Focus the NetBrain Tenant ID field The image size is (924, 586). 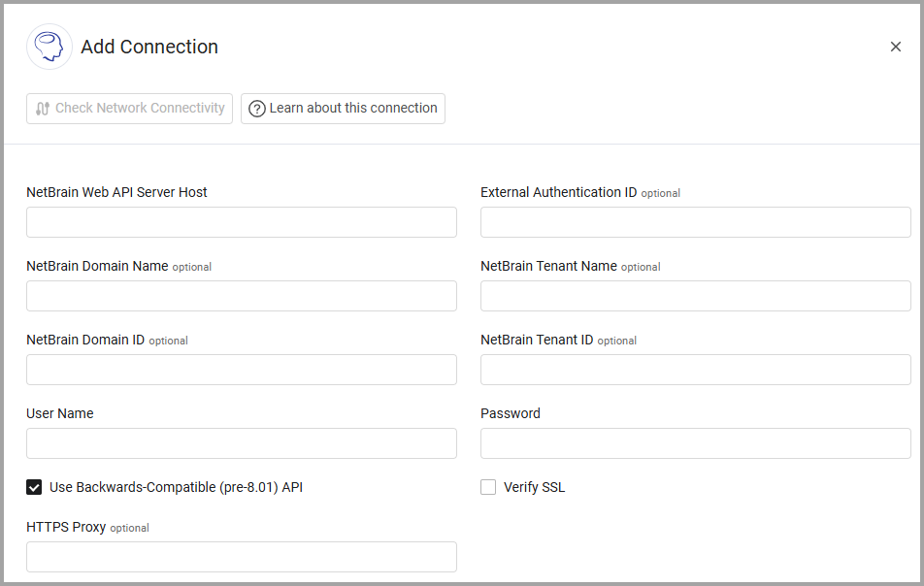[x=695, y=370]
